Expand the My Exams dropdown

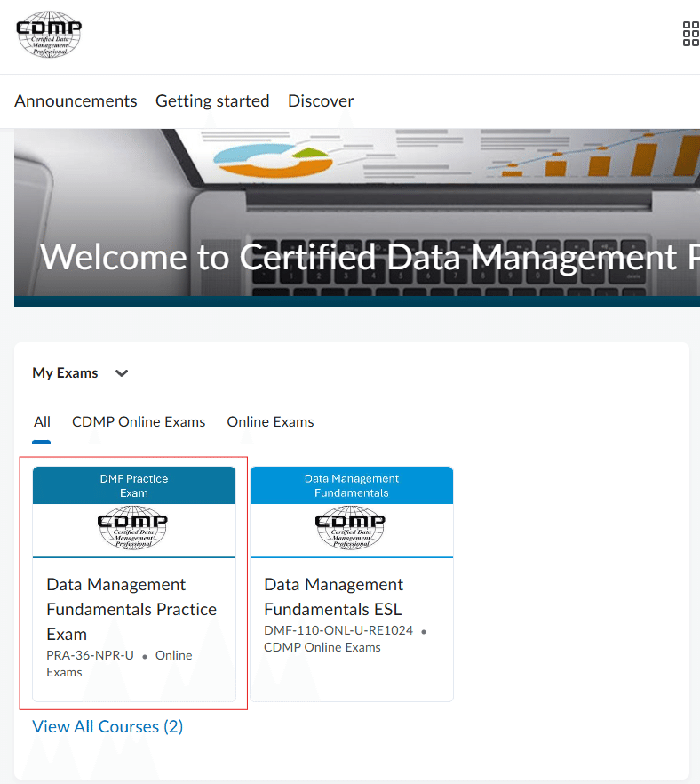coord(121,373)
